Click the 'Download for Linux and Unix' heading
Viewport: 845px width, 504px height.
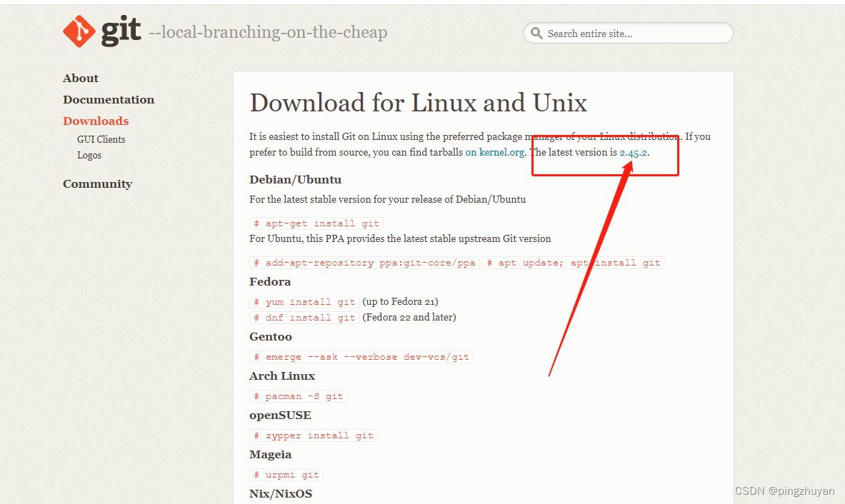pyautogui.click(x=418, y=102)
